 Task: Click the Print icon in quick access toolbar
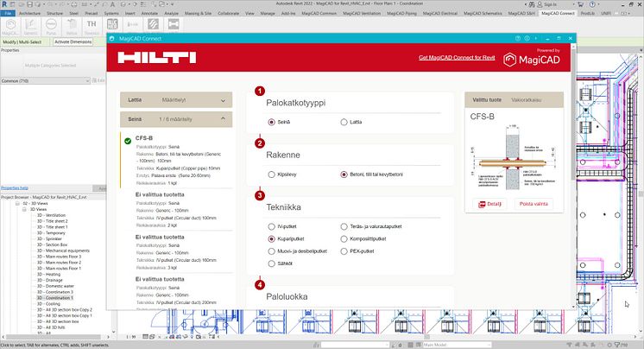[74, 4]
